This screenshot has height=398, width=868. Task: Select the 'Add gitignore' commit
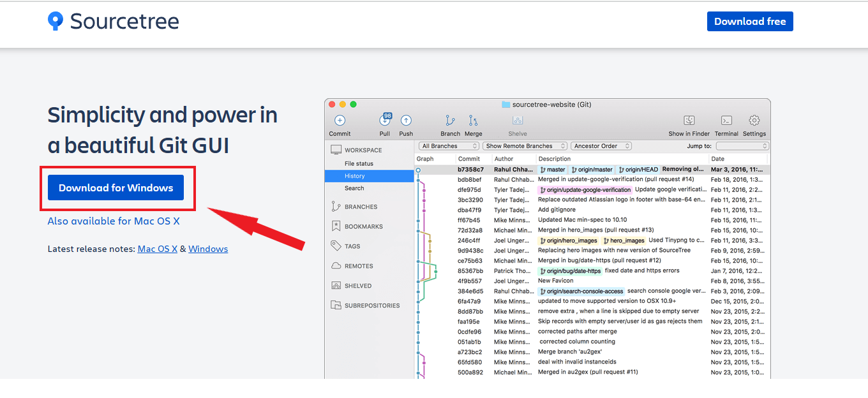592,210
